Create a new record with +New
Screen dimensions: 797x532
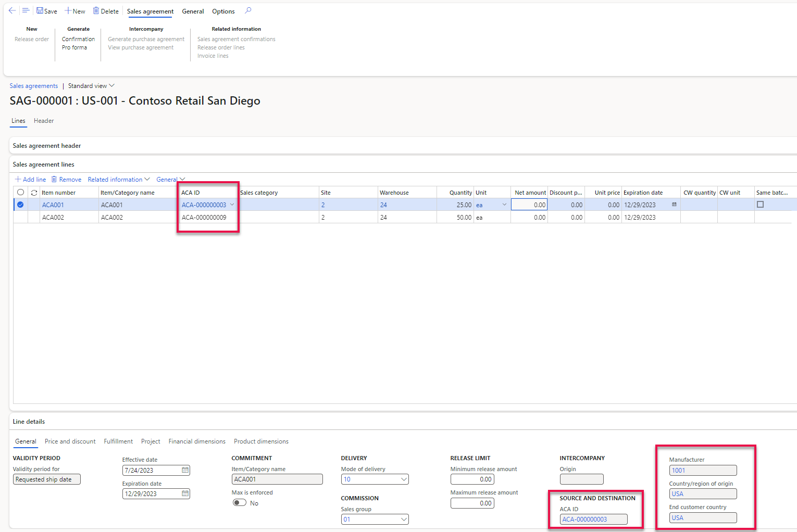(74, 10)
